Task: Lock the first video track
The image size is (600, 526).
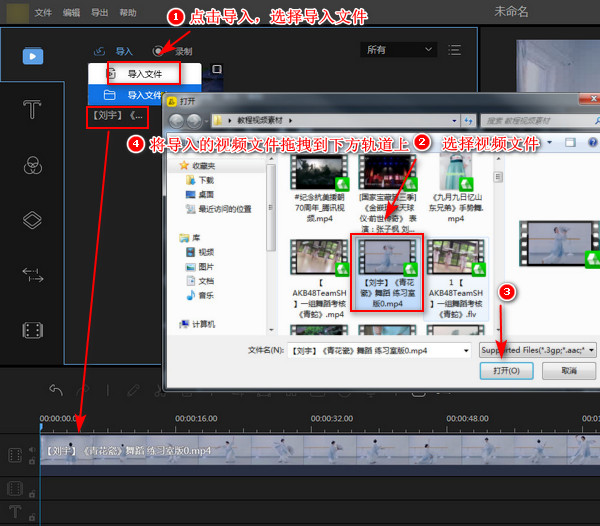Action: coord(32,461)
